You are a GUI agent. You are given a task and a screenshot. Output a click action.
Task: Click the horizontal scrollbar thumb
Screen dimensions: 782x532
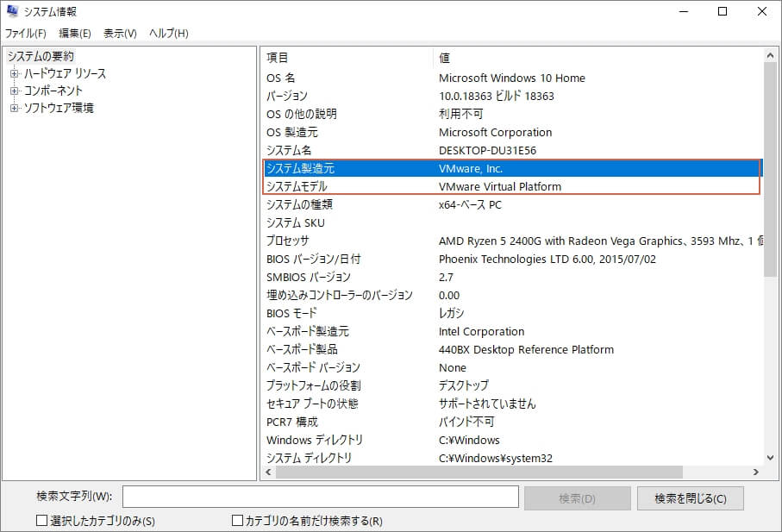coord(479,473)
